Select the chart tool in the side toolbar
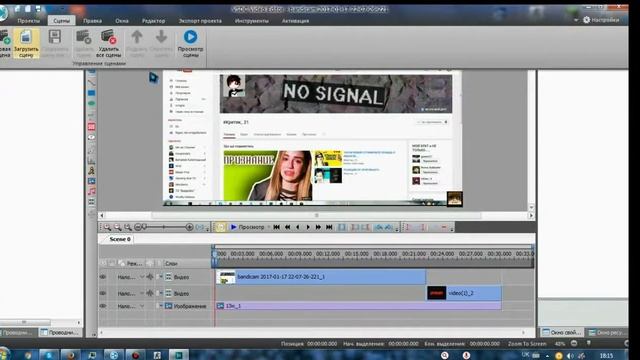Viewport: 640px width, 360px height. coord(91,160)
